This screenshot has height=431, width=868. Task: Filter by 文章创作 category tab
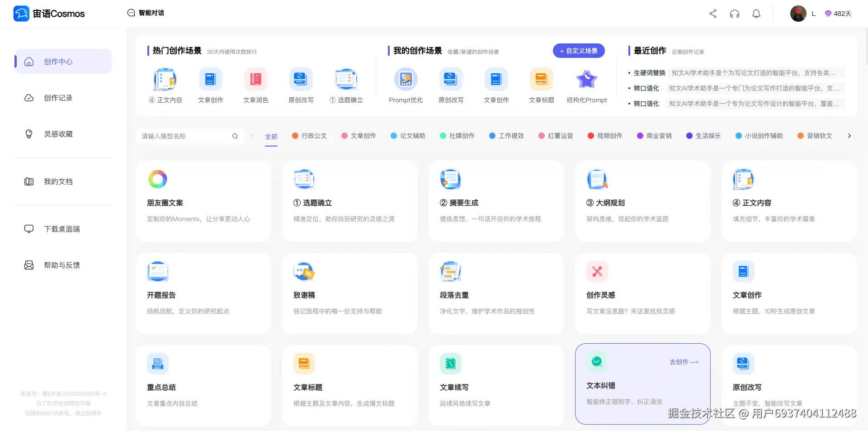click(x=359, y=136)
